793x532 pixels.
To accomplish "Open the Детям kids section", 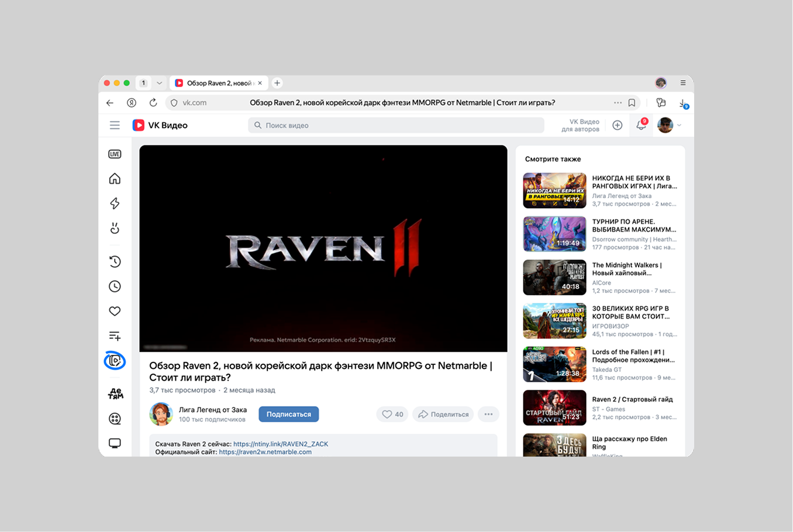I will pyautogui.click(x=115, y=393).
